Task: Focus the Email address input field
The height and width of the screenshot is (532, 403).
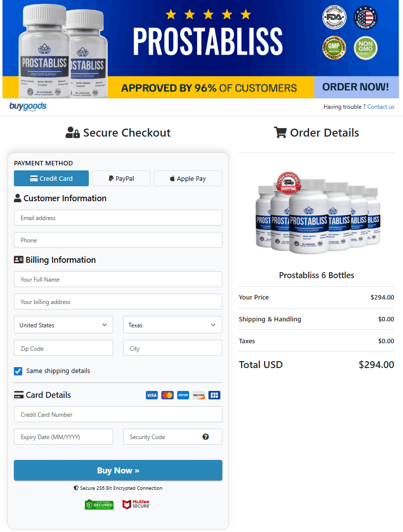Action: [x=118, y=218]
